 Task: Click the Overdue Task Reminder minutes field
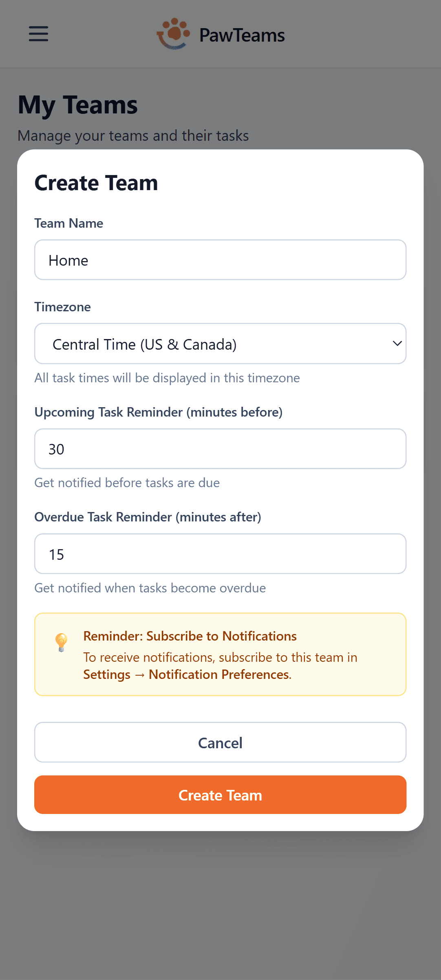220,554
